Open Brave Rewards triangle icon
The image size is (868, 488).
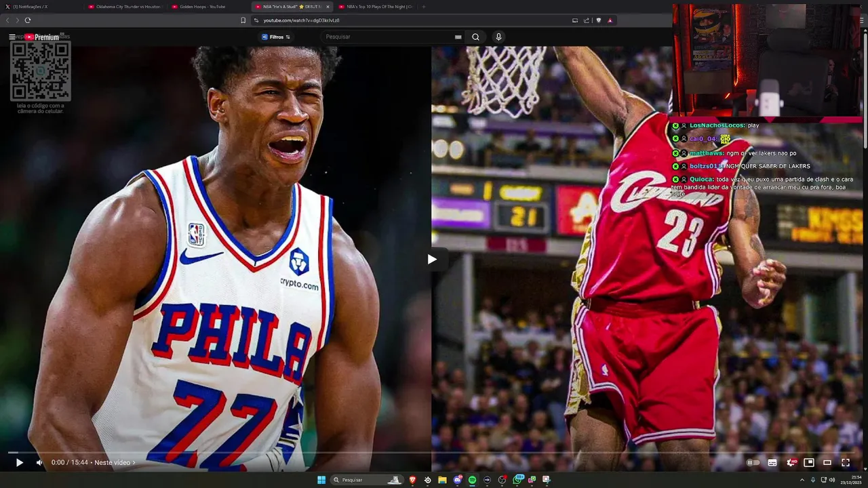click(x=610, y=20)
